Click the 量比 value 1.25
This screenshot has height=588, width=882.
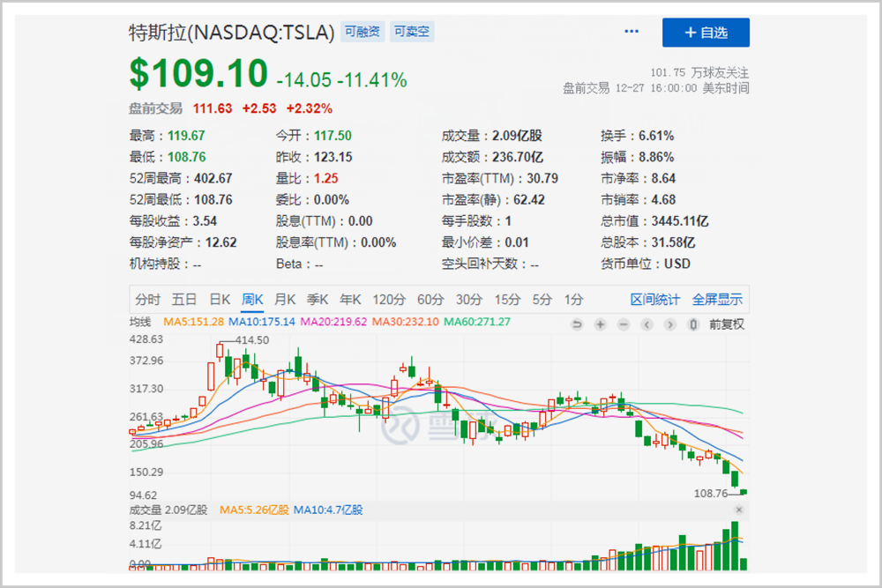coord(325,178)
